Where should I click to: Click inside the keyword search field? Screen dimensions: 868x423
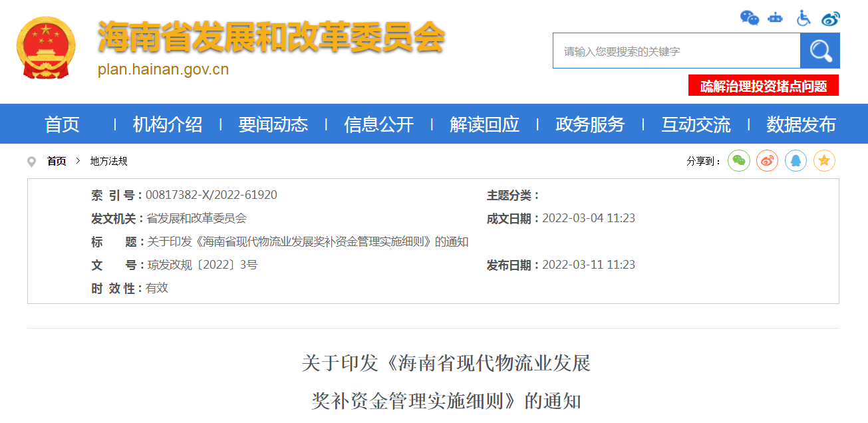(676, 51)
